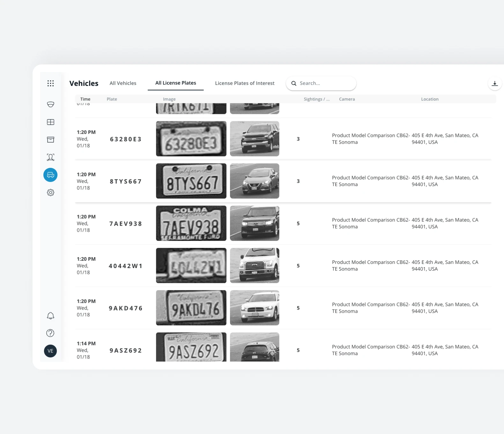Viewport: 504px width, 434px height.
Task: Focus the Search input field
Action: [321, 83]
